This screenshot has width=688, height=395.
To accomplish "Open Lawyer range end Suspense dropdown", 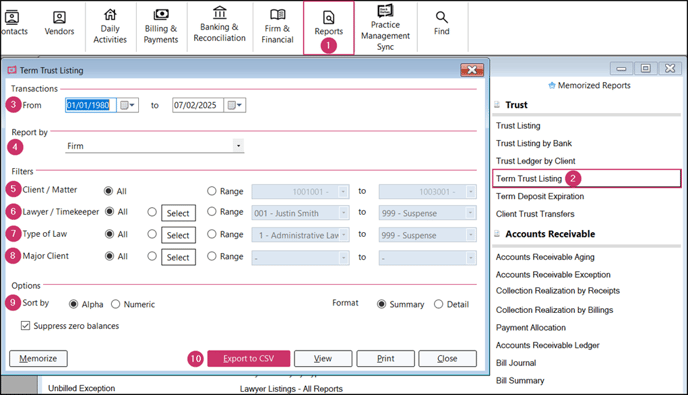I will [x=470, y=213].
